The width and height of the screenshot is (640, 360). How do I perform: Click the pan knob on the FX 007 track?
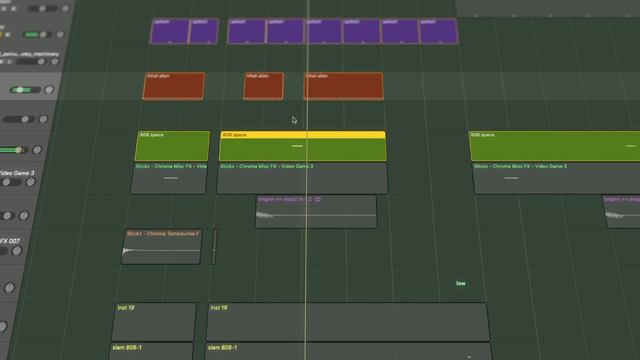(17, 251)
